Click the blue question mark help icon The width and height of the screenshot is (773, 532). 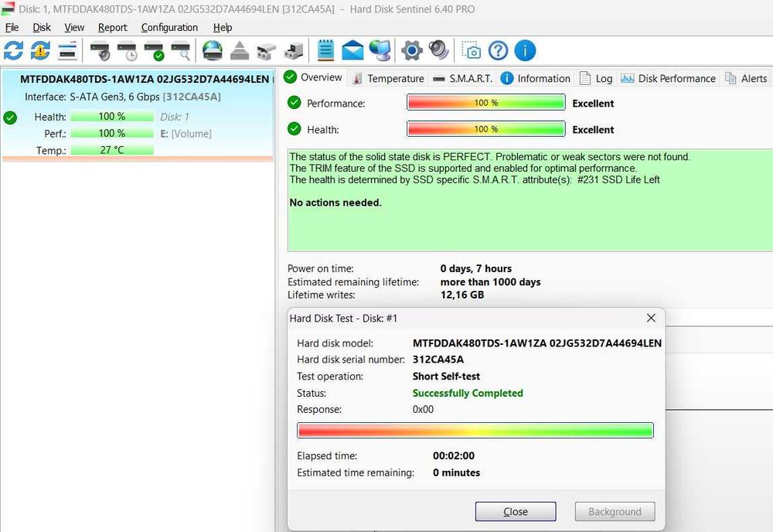pos(499,50)
